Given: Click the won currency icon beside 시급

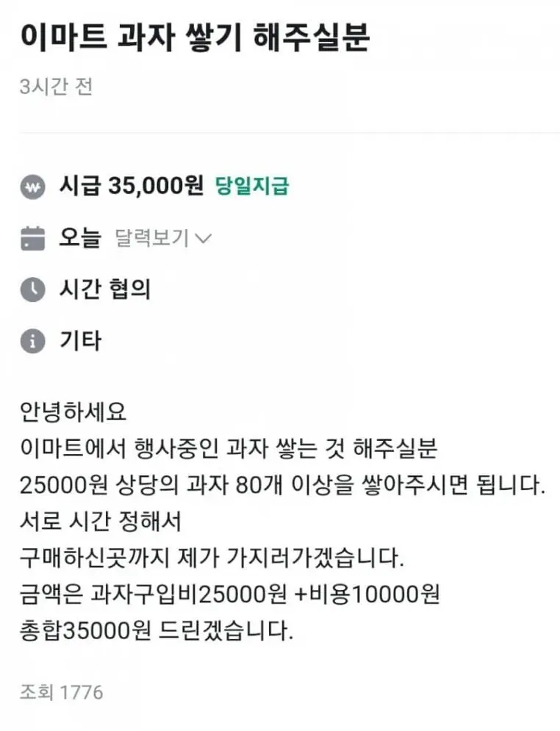Looking at the screenshot, I should 33,187.
